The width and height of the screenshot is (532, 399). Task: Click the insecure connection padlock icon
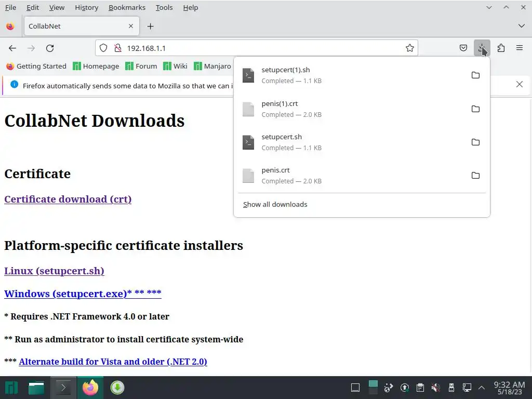(118, 48)
